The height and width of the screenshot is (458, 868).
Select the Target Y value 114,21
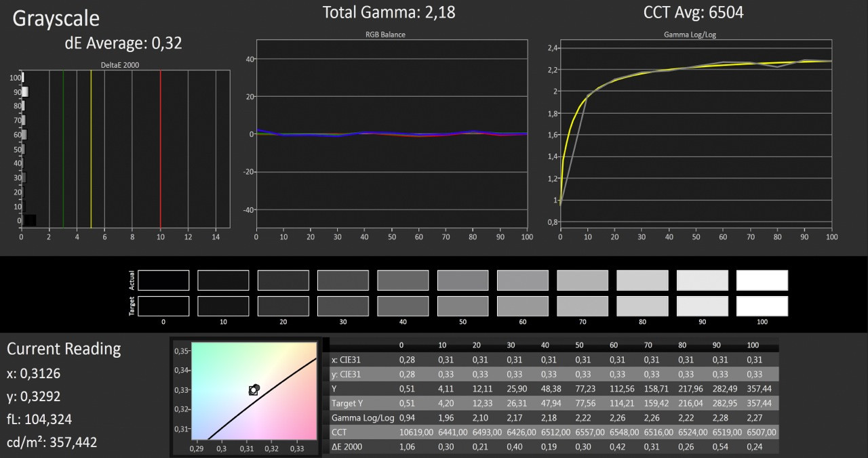tap(621, 403)
